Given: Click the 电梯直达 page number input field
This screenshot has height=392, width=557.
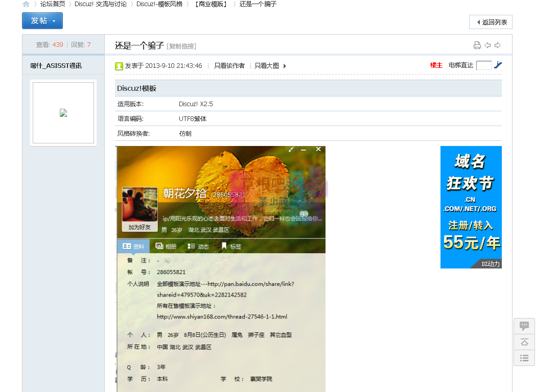Looking at the screenshot, I should point(483,65).
